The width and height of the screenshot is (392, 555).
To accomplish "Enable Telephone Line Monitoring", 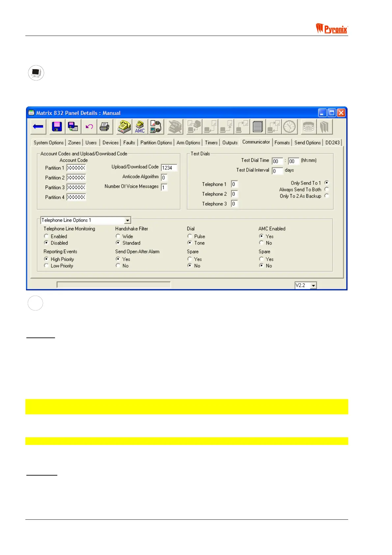I will point(46,236).
